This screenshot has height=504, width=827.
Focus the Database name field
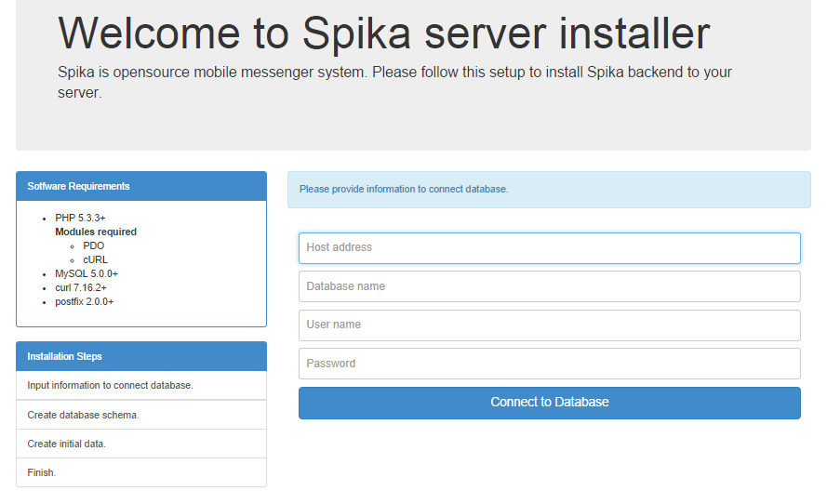pyautogui.click(x=550, y=286)
